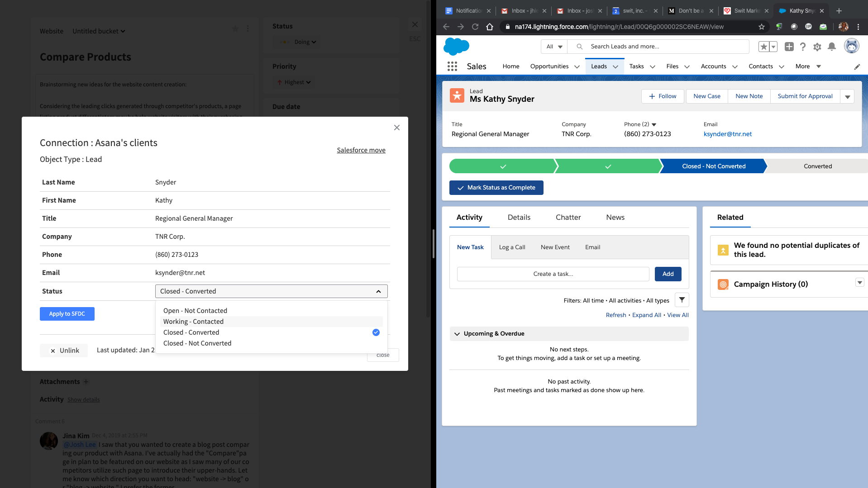The image size is (868, 488).
Task: Collapse the Upcoming & Overdue section
Action: [457, 334]
